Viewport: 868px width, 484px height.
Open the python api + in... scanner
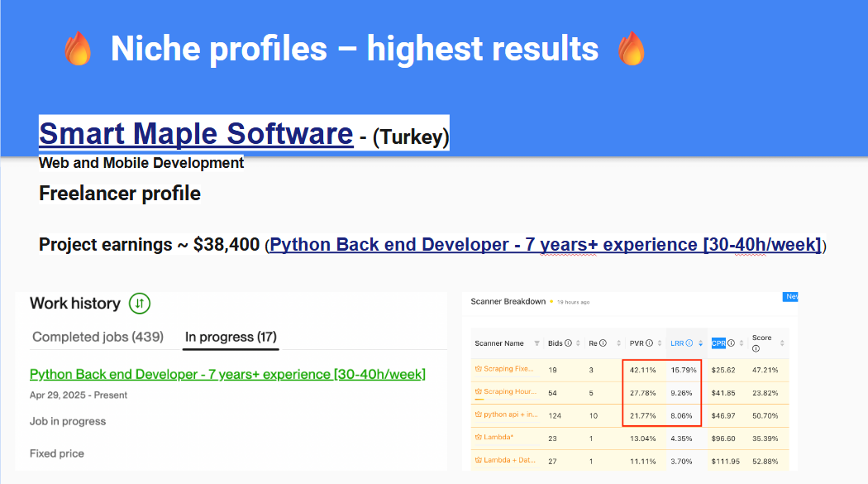[510, 415]
